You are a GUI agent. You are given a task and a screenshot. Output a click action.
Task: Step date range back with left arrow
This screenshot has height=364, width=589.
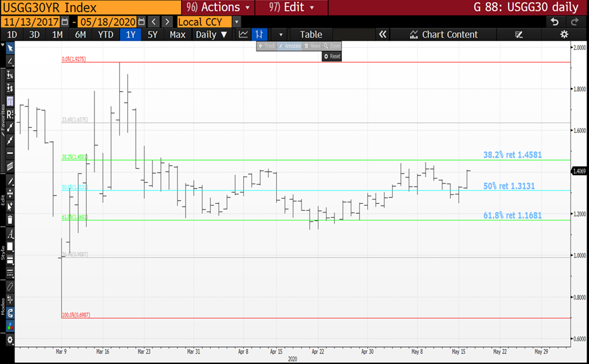coord(154,22)
